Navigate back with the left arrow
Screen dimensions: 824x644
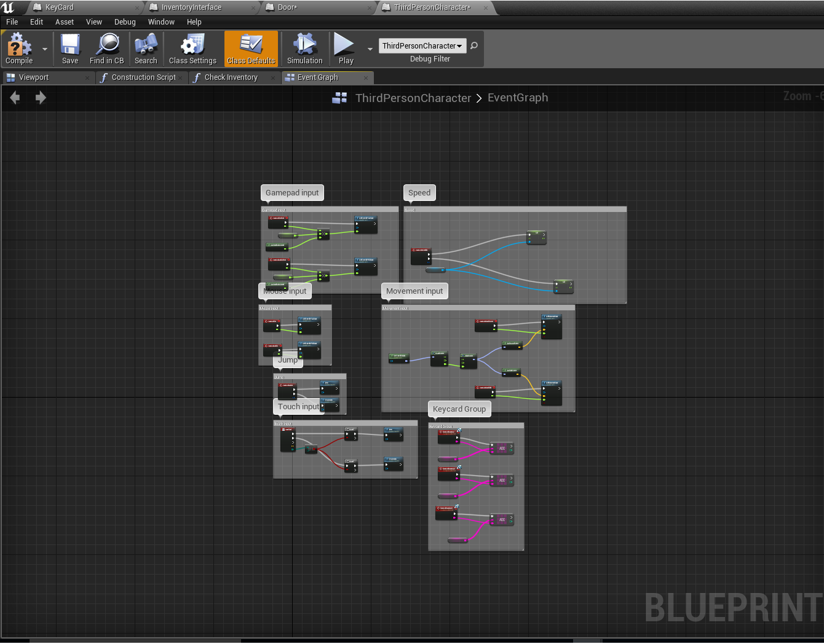(15, 98)
